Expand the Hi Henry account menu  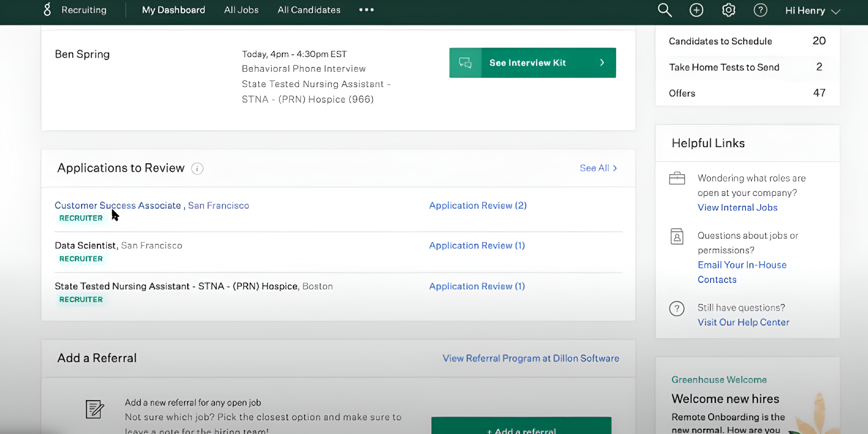pyautogui.click(x=812, y=10)
